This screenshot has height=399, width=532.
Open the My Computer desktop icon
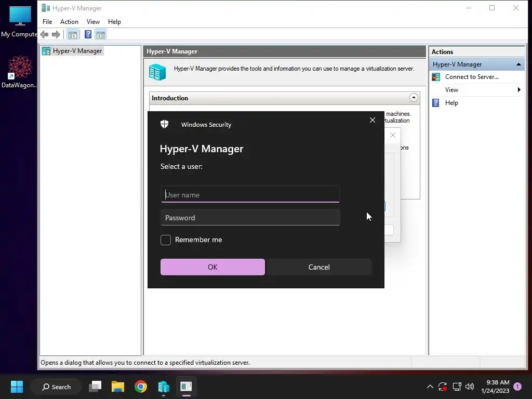(x=20, y=20)
